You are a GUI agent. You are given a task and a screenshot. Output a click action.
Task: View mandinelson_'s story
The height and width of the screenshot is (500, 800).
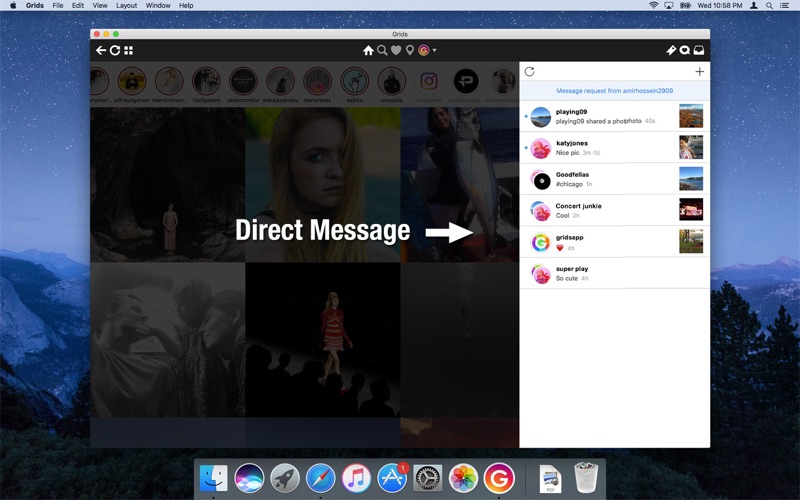169,81
